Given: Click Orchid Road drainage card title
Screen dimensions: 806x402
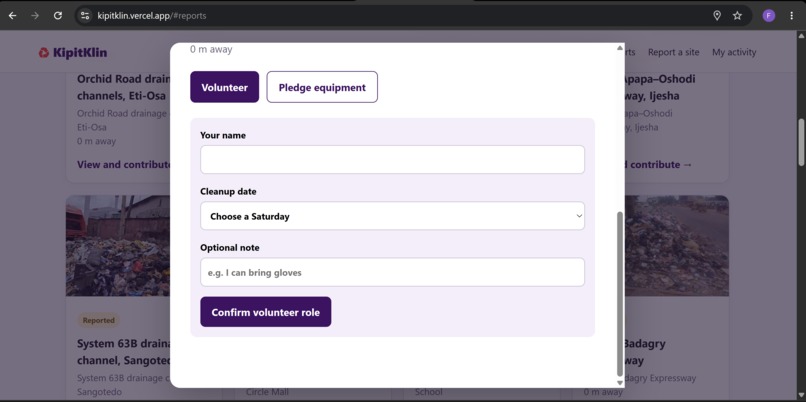Looking at the screenshot, I should coord(123,87).
